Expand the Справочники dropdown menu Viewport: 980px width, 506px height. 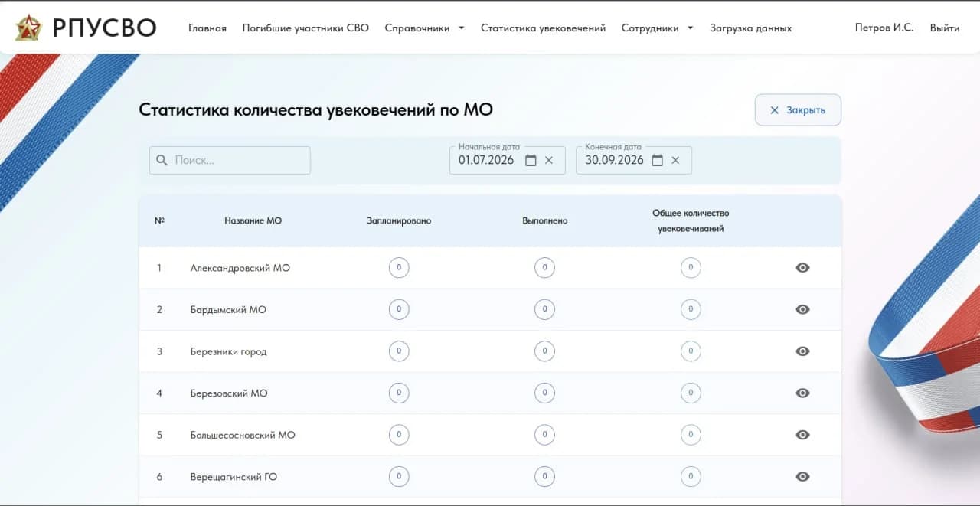[x=424, y=28]
